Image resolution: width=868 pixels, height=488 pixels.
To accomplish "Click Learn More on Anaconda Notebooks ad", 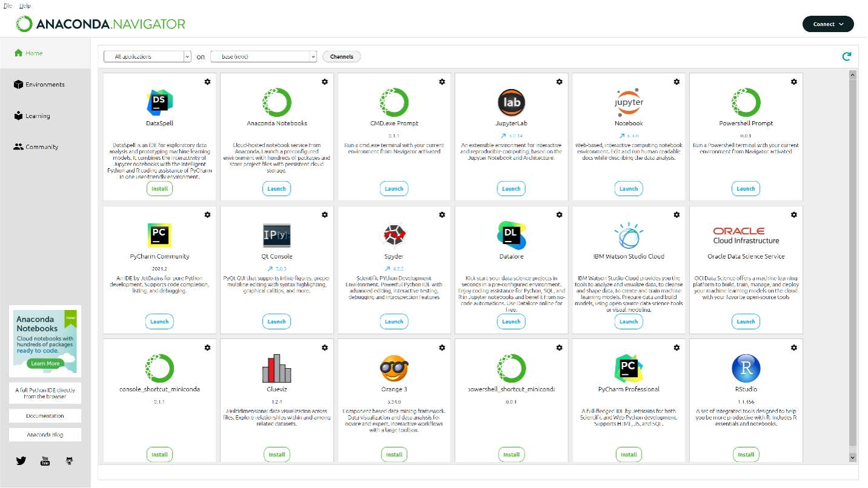I will 45,364.
